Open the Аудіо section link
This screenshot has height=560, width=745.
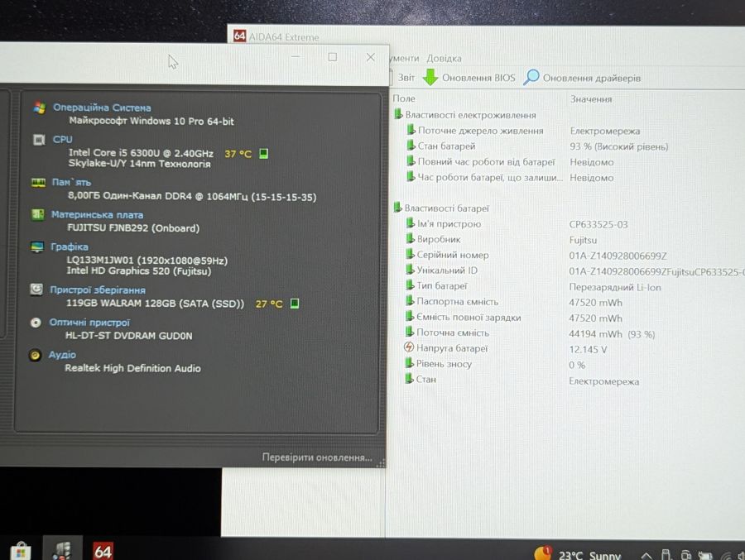coord(62,355)
